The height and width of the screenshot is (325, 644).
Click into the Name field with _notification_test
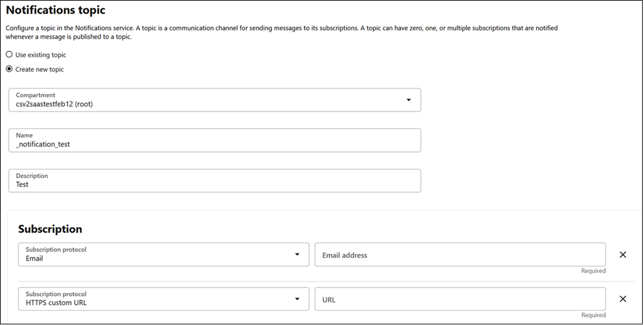(214, 141)
